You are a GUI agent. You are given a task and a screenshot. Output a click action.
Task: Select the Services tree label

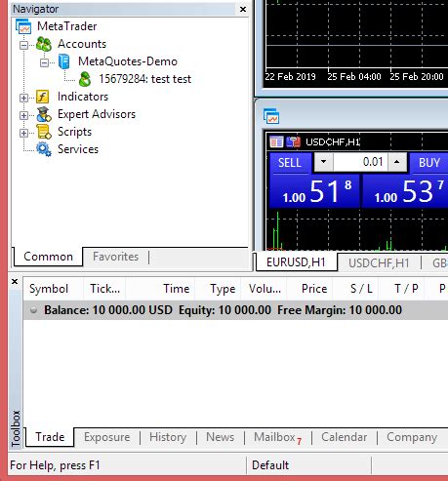pyautogui.click(x=78, y=149)
